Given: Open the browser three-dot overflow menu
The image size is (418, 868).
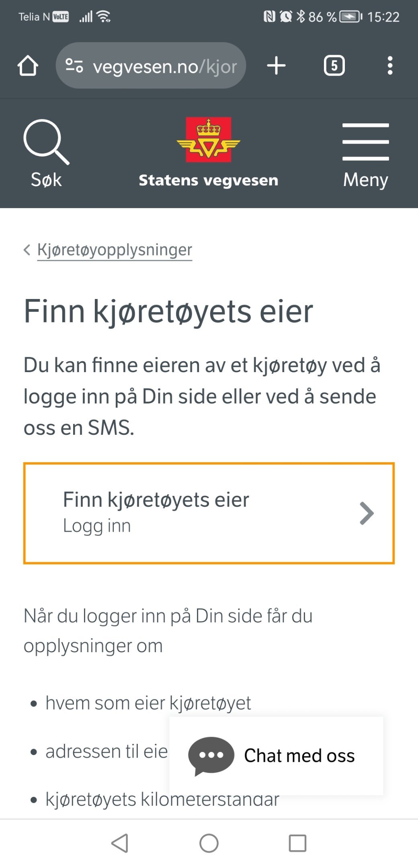Looking at the screenshot, I should coord(389,66).
